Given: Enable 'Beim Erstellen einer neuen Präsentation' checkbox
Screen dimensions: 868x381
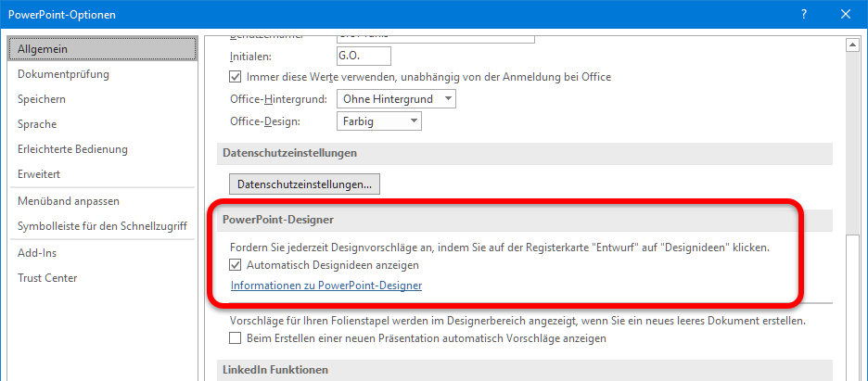Looking at the screenshot, I should [x=236, y=337].
